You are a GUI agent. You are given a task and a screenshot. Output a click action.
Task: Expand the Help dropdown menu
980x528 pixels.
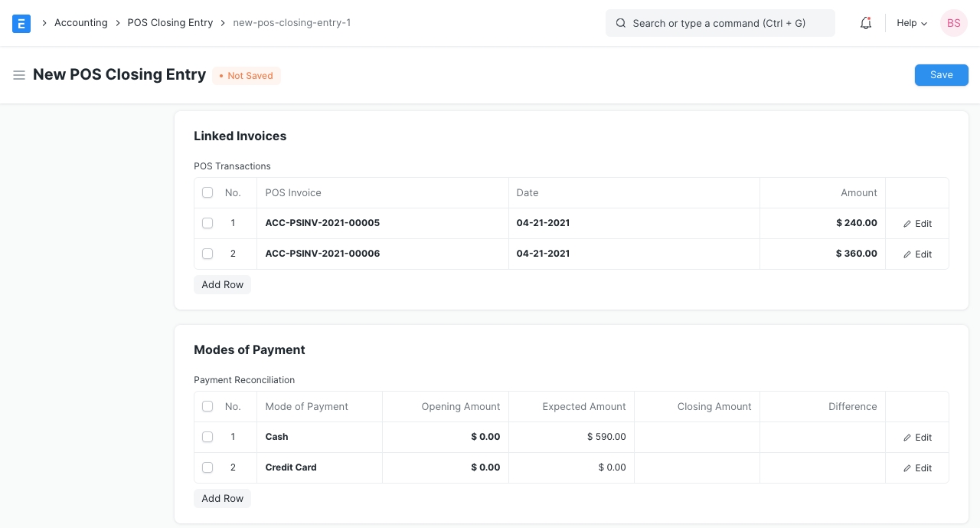[x=911, y=23]
